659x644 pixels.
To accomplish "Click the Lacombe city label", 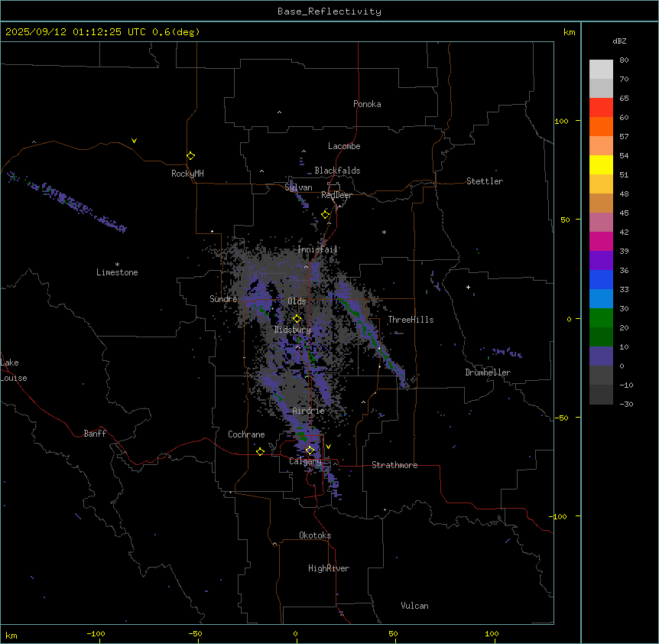I will pyautogui.click(x=344, y=146).
